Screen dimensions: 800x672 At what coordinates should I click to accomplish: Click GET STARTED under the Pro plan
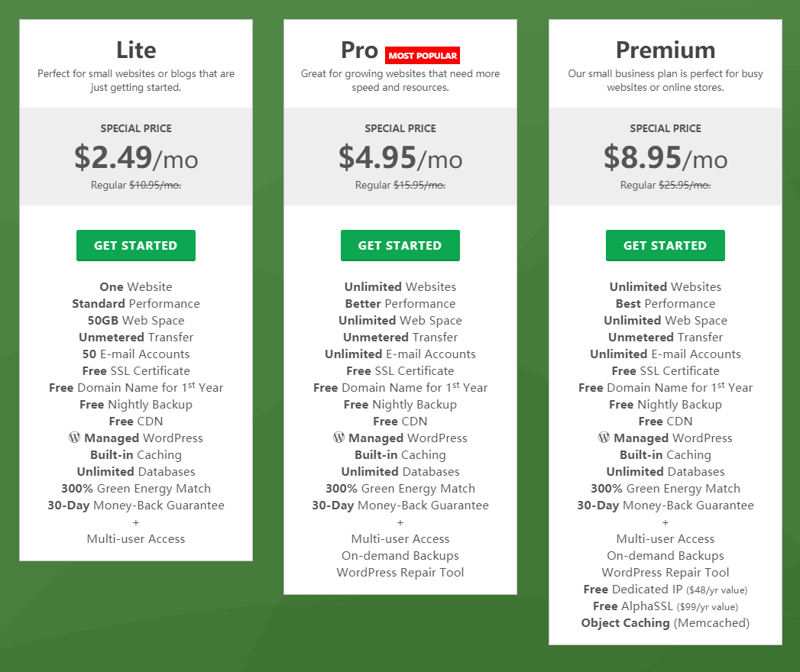[400, 245]
